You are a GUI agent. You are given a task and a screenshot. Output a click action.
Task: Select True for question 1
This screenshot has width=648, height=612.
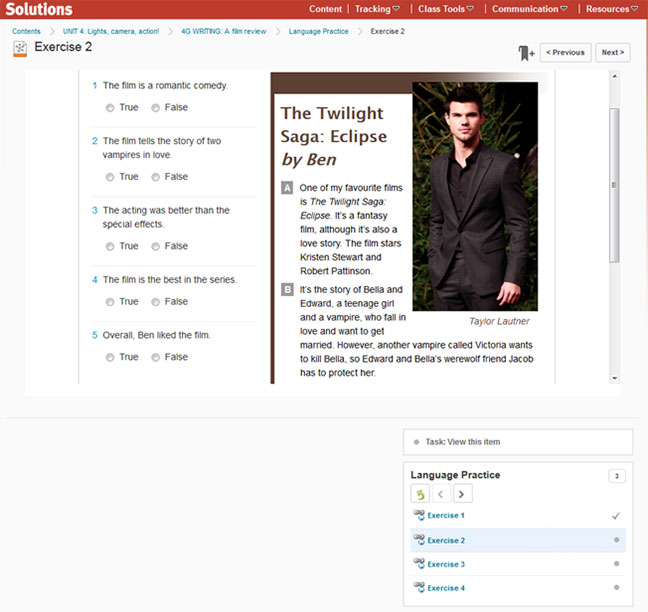pos(110,108)
